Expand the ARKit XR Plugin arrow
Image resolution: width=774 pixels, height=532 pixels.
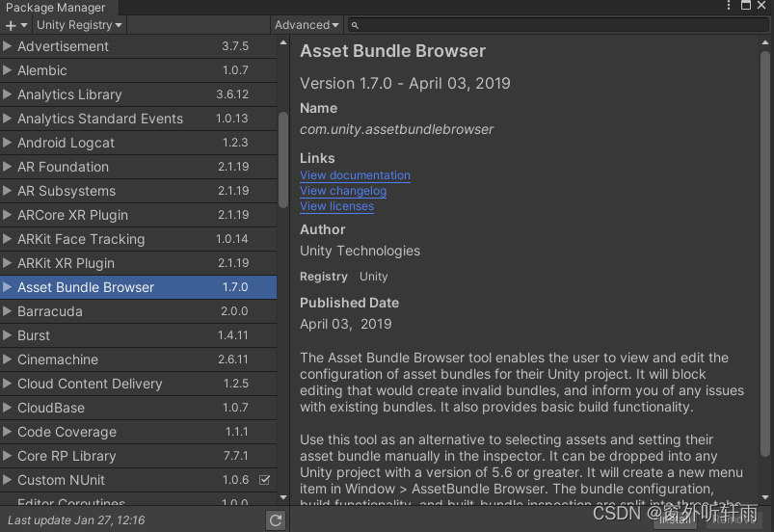coord(7,263)
